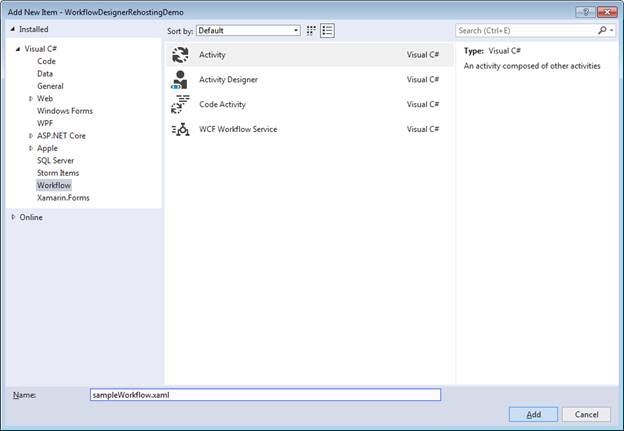Viewport: 624px width, 431px height.
Task: Click the Installed heading label
Action: [x=34, y=29]
